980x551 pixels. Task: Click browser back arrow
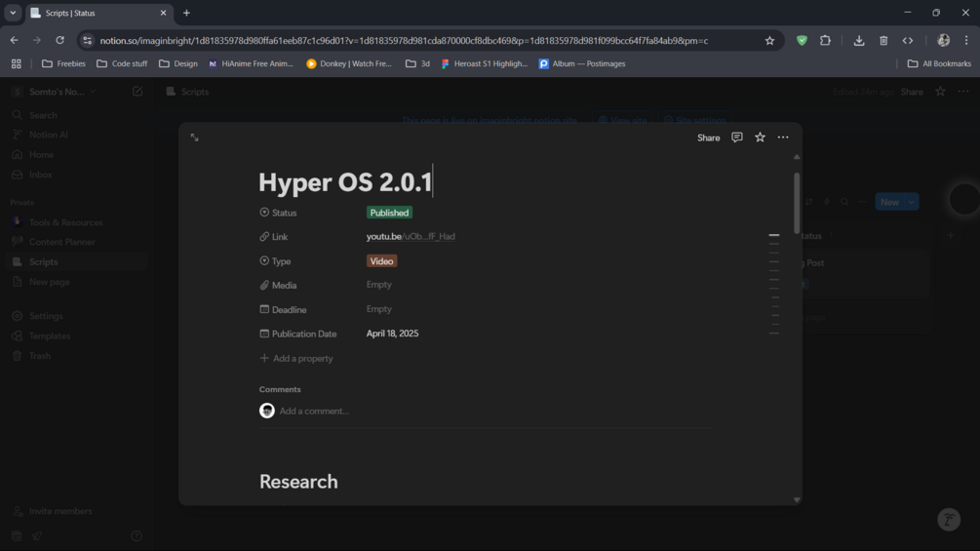(14, 41)
